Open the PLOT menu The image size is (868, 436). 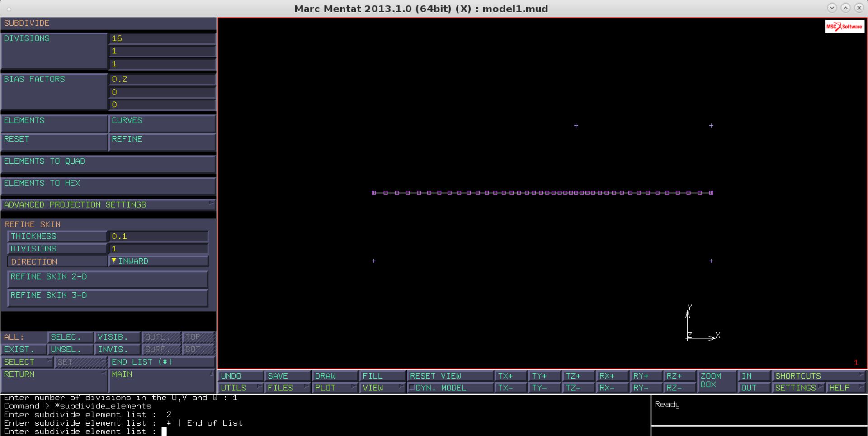pyautogui.click(x=335, y=388)
